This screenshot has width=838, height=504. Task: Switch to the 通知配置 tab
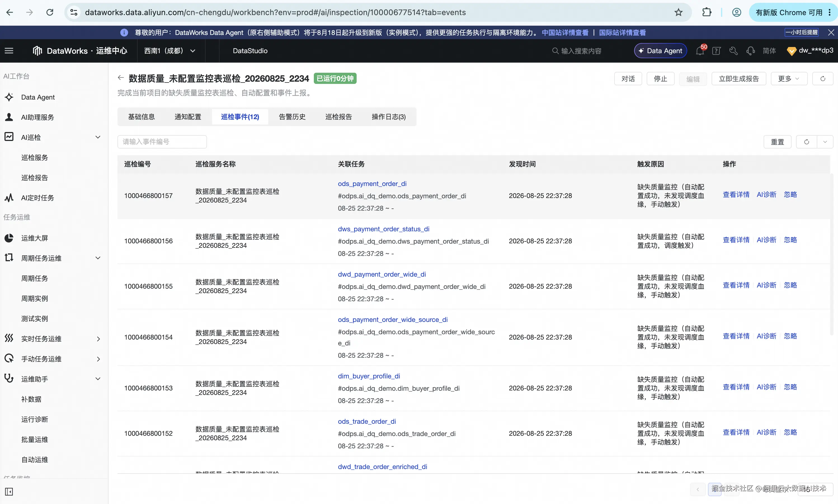188,117
